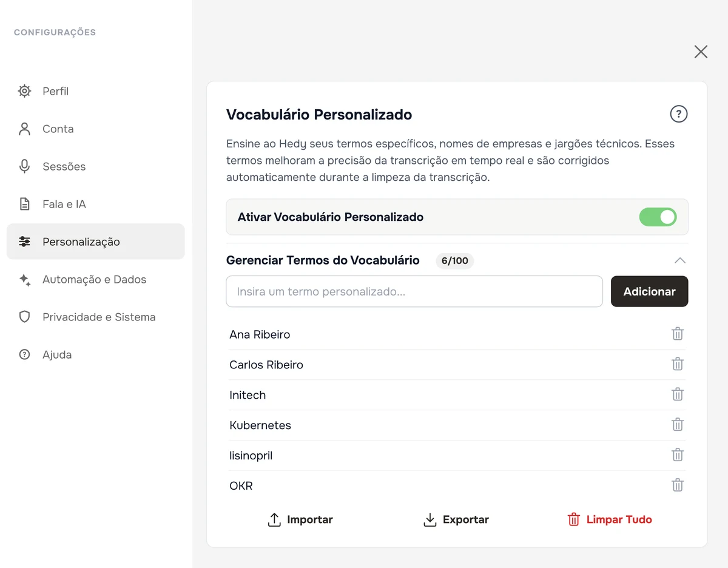The height and width of the screenshot is (568, 728).
Task: Disable Ativar Vocabulário Personalizado switch
Action: pyautogui.click(x=658, y=217)
